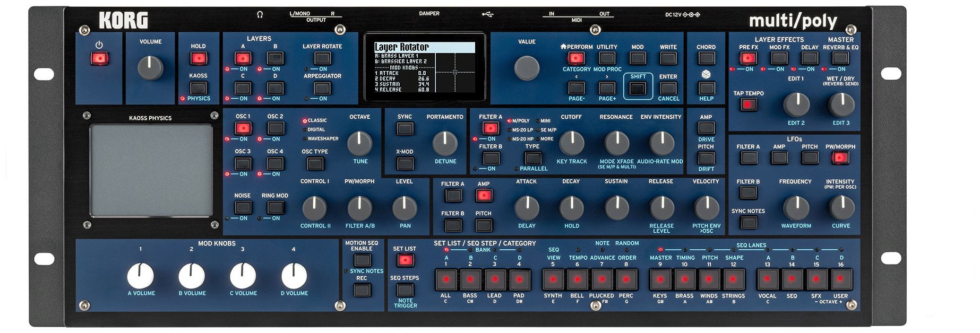Tap the TAP TEMPO button
980x333 pixels.
pyautogui.click(x=748, y=104)
